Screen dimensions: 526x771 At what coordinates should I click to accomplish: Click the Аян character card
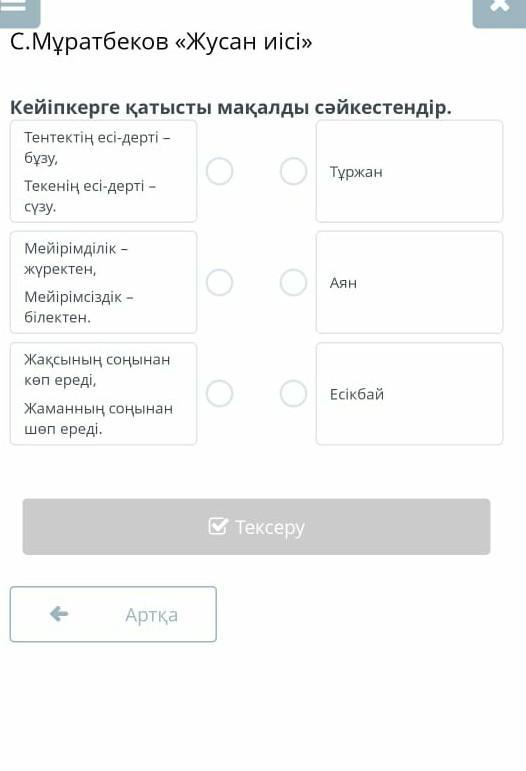[409, 282]
